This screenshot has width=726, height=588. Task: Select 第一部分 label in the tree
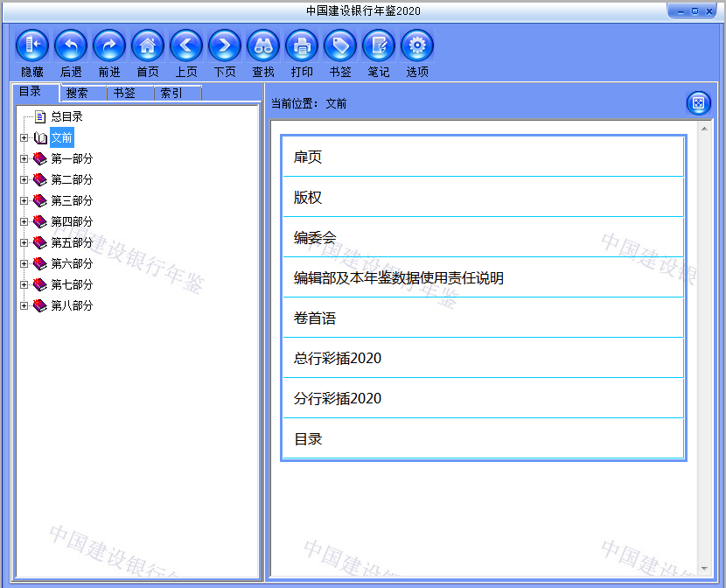(x=72, y=158)
